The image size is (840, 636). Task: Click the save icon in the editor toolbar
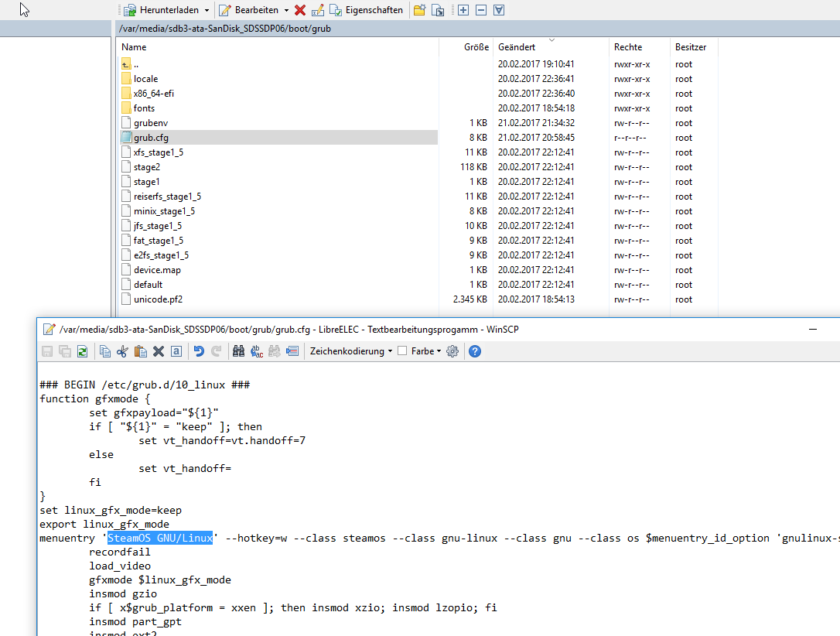47,351
